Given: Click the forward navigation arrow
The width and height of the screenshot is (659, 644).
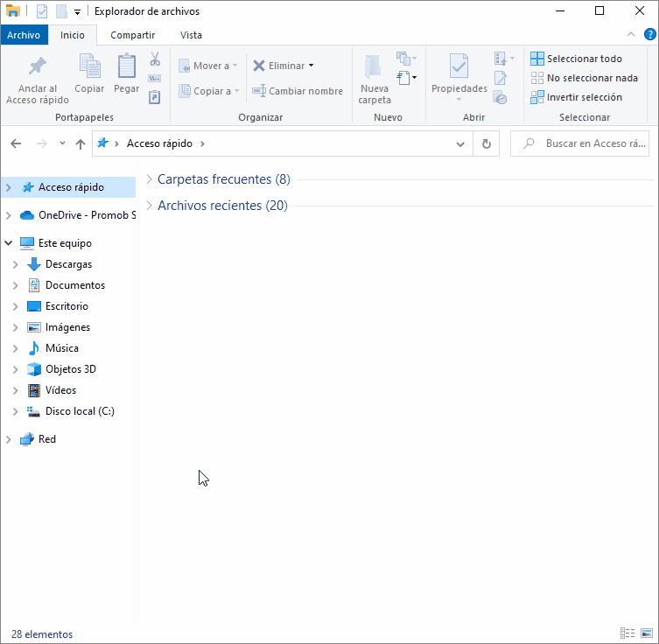Looking at the screenshot, I should point(42,143).
